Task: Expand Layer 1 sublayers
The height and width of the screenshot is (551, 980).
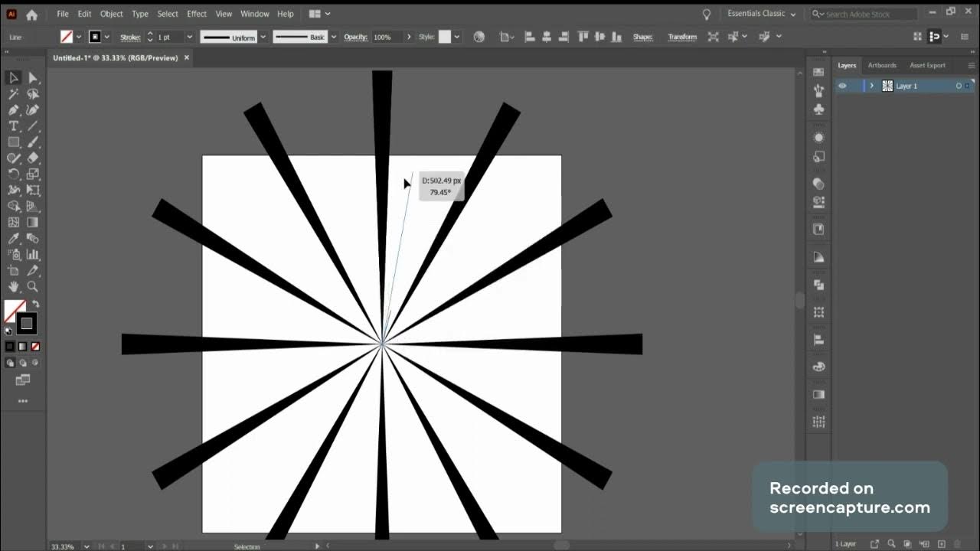Action: [871, 86]
